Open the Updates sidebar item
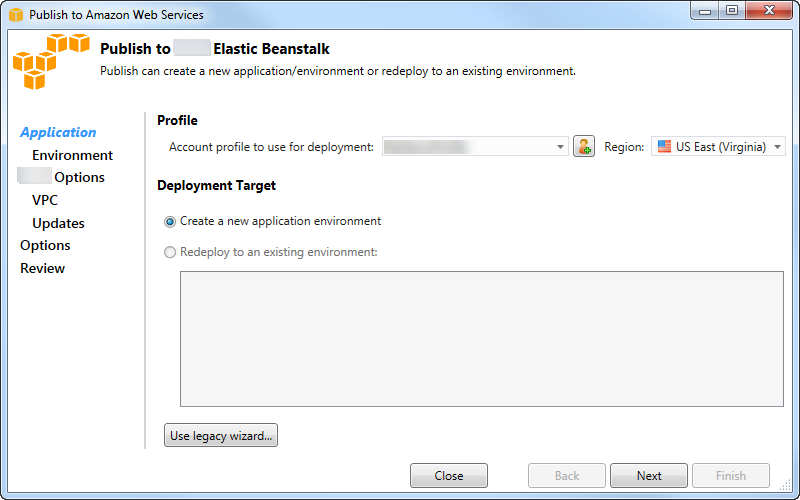Viewport: 800px width, 500px height. coord(58,224)
